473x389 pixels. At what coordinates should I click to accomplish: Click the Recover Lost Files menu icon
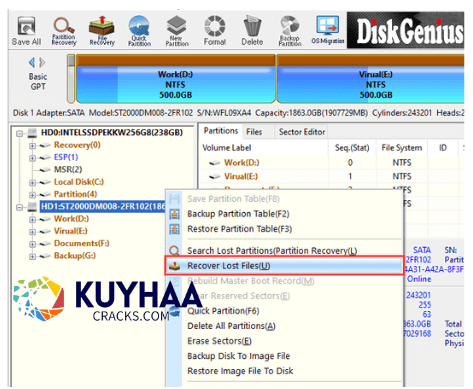click(175, 266)
